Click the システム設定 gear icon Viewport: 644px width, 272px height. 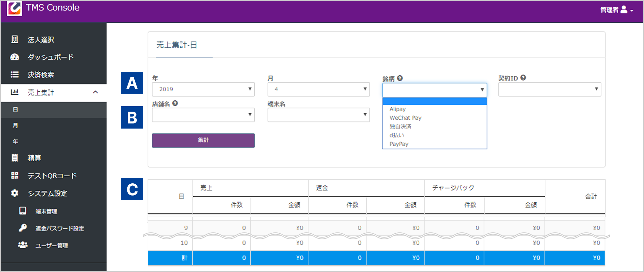coord(15,193)
